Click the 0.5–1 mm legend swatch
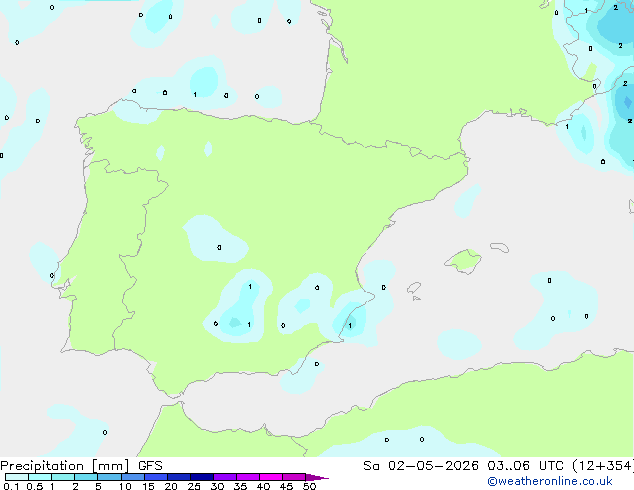 coord(40,477)
